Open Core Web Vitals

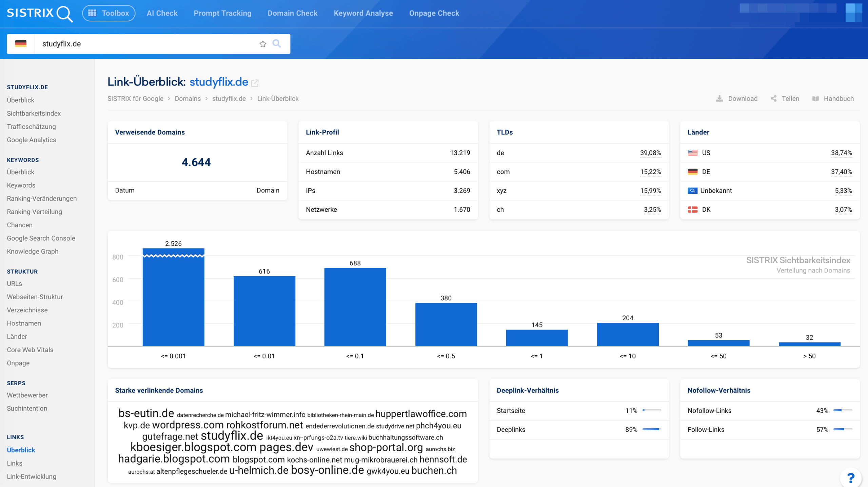(x=30, y=350)
